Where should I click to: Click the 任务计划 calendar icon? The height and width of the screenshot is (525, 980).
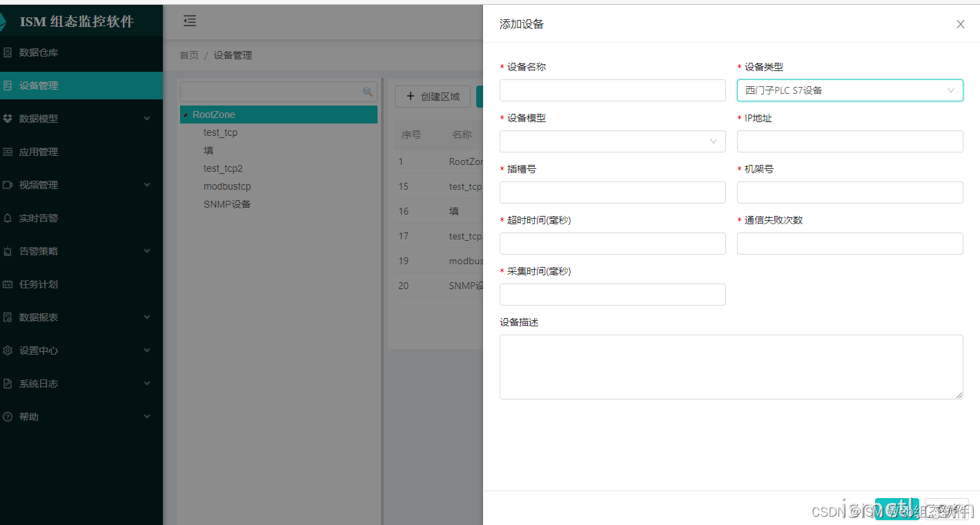[x=8, y=284]
